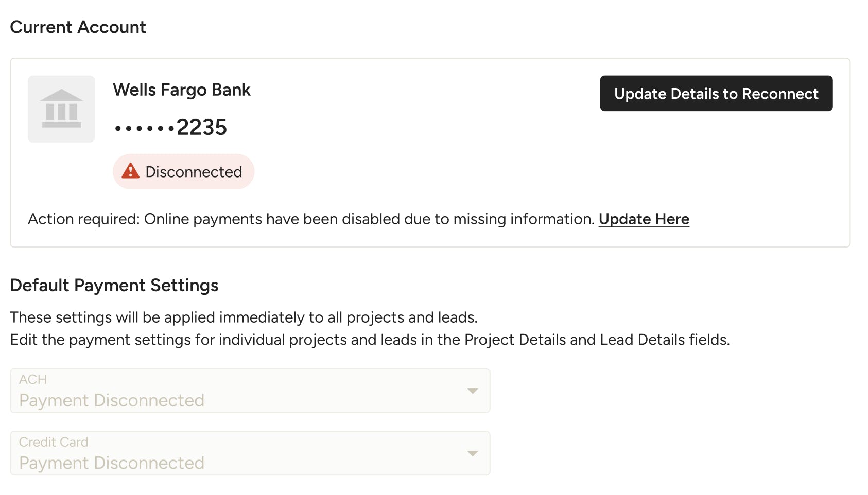Click the masked account number ending 2235
The width and height of the screenshot is (868, 495).
click(x=171, y=127)
